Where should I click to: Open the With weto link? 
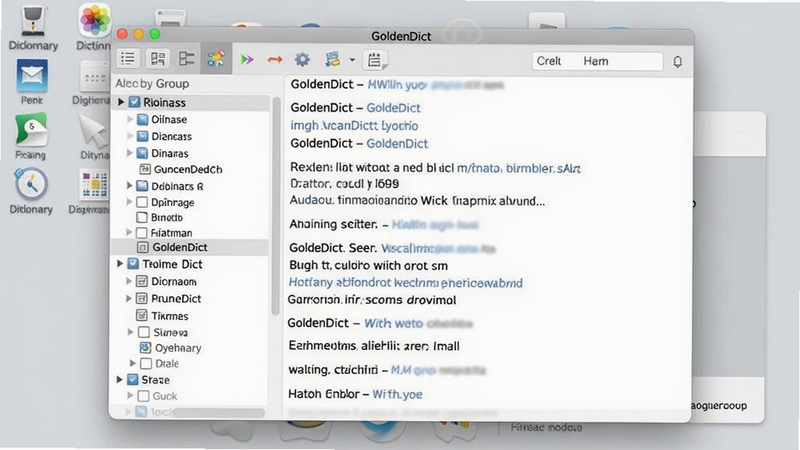393,323
